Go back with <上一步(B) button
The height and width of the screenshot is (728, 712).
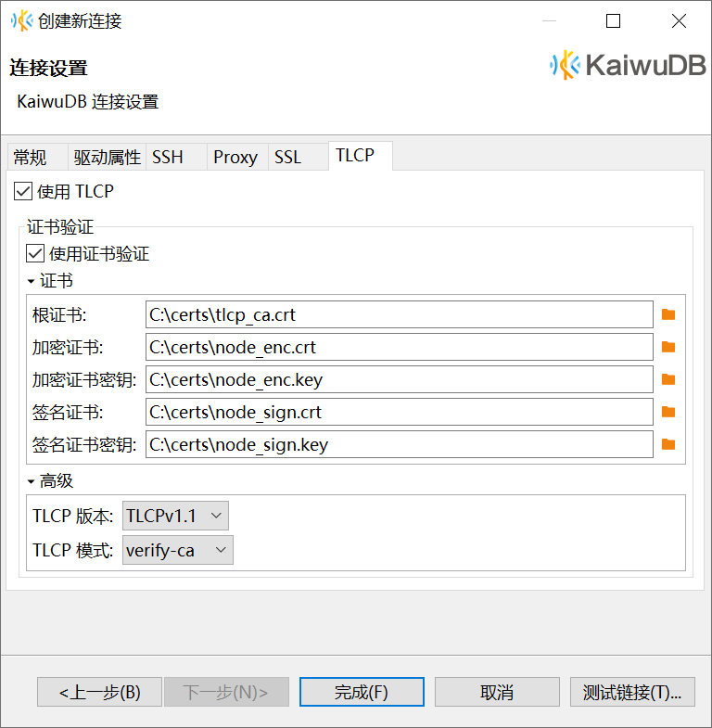pyautogui.click(x=99, y=692)
